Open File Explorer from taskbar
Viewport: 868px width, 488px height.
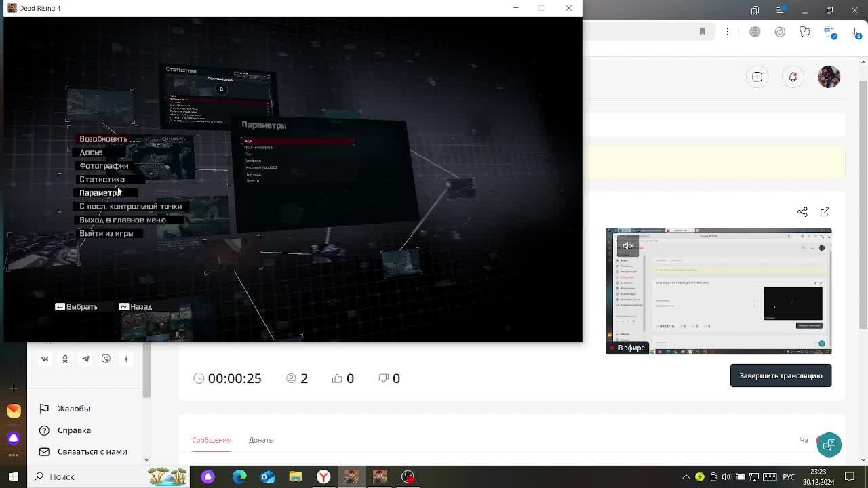[296, 476]
